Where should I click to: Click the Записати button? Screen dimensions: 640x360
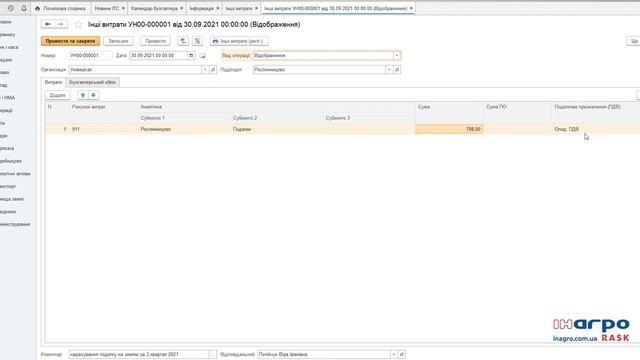tap(118, 41)
